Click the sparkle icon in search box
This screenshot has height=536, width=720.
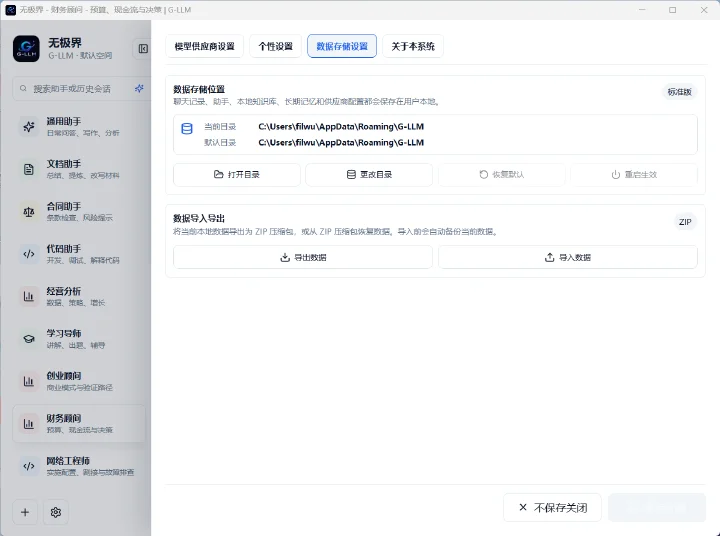point(139,89)
